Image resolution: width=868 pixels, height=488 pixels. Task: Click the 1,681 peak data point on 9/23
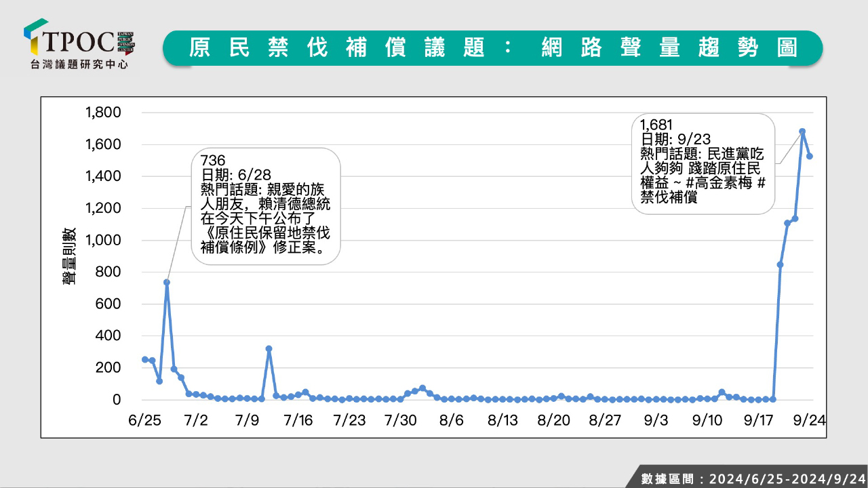tap(802, 131)
